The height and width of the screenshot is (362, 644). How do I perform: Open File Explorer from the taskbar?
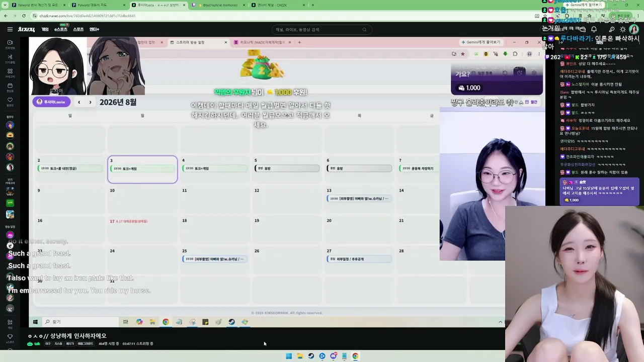tap(300, 356)
